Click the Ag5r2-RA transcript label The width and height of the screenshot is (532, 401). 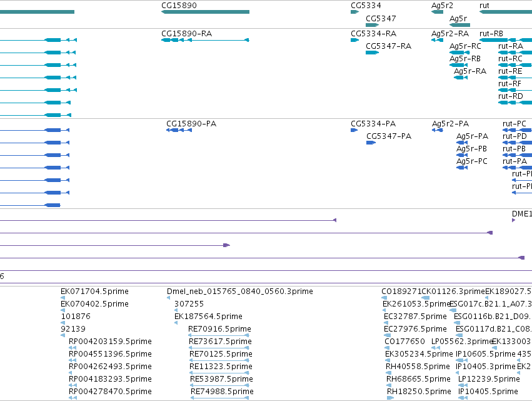450,34
